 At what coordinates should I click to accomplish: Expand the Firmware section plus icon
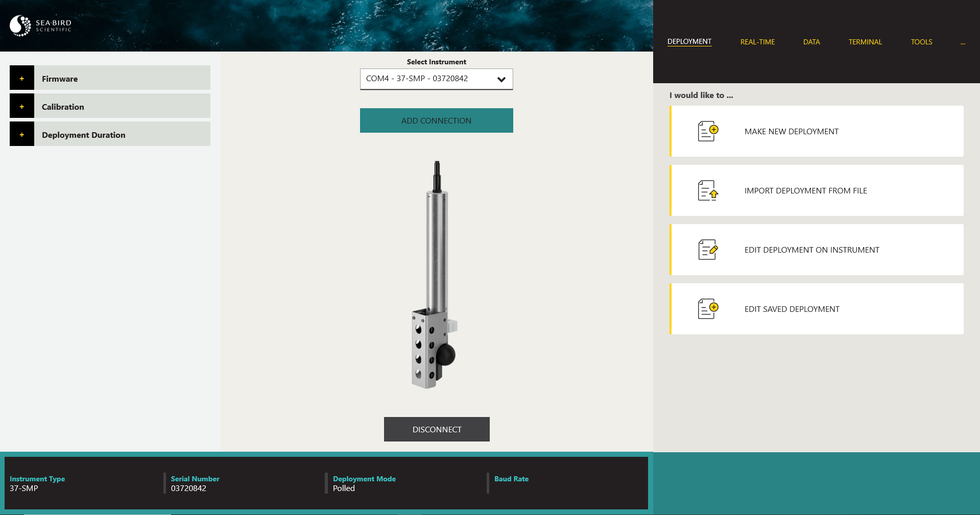tap(22, 78)
